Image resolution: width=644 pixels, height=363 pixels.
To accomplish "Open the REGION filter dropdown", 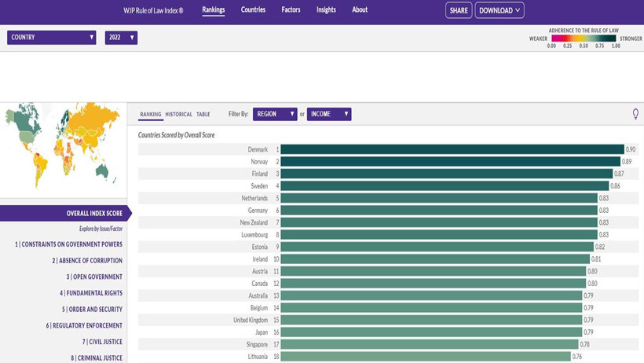I will [x=275, y=114].
